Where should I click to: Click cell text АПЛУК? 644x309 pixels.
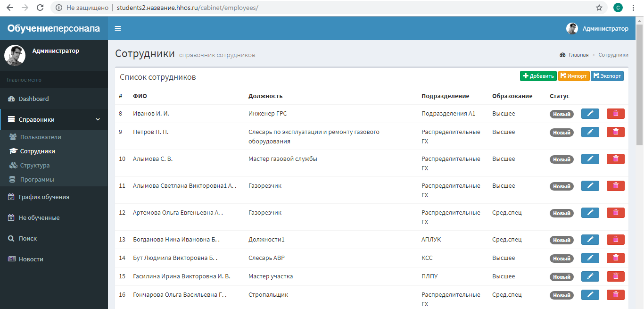[x=431, y=240]
